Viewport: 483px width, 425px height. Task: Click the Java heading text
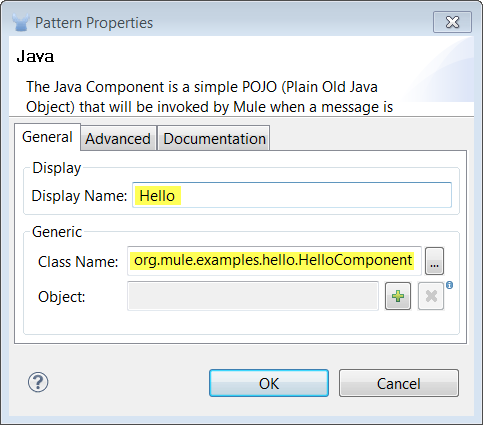pos(35,56)
